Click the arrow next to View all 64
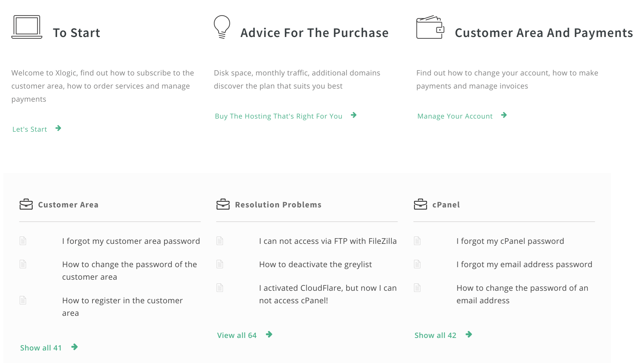The image size is (644, 363). 269,334
